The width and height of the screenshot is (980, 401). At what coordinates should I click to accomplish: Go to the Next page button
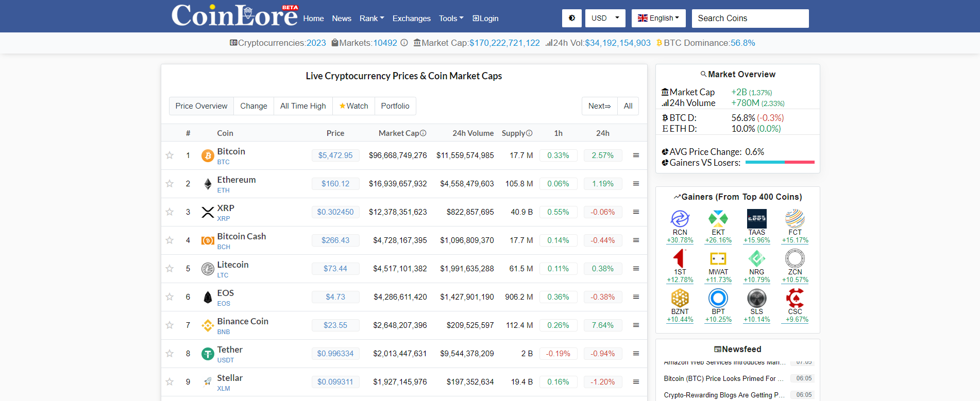click(x=600, y=106)
